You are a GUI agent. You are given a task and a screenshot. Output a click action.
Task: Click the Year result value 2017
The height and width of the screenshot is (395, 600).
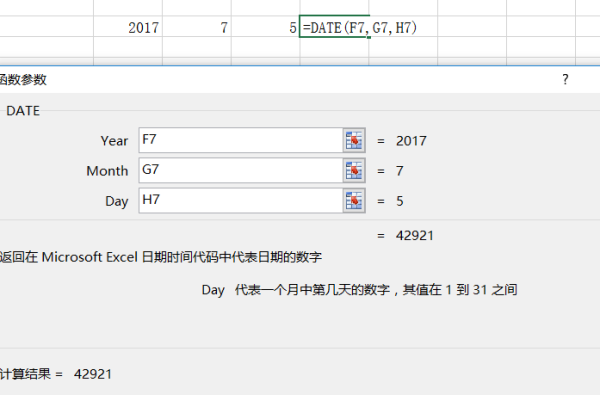(411, 141)
